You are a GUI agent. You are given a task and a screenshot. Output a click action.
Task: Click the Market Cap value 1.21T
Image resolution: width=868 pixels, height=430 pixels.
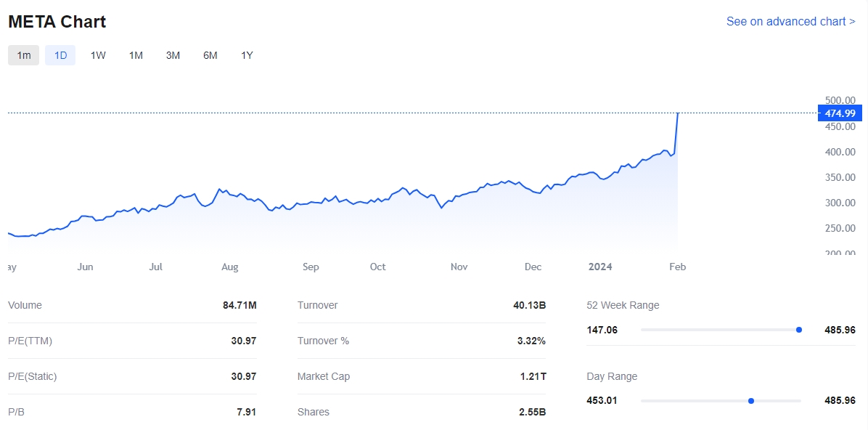[x=531, y=376]
